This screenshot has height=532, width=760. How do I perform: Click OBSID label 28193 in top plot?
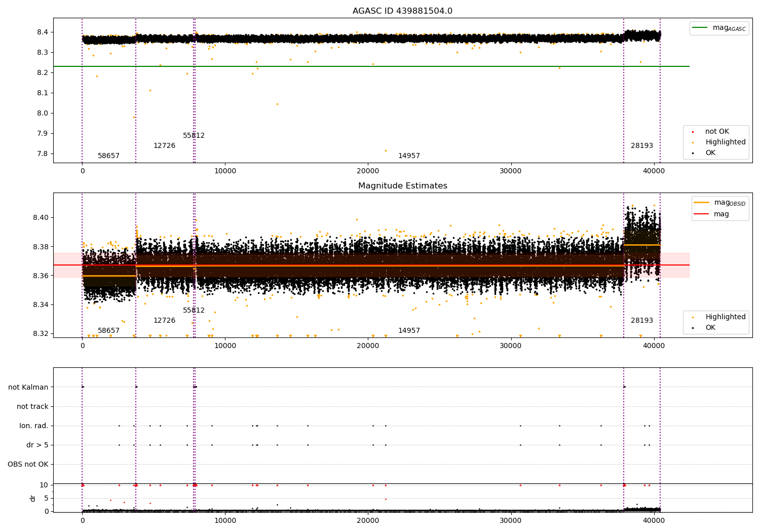click(642, 146)
